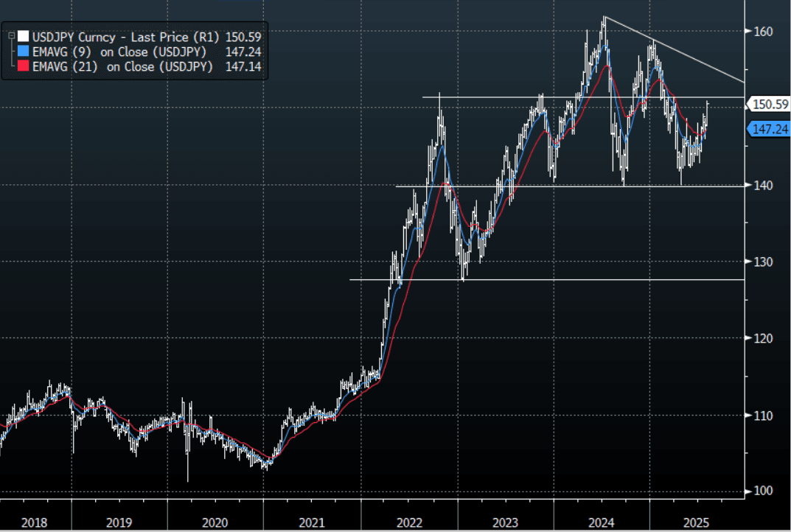This screenshot has width=791, height=532.
Task: Select the 'EMAVG (21) on Close (USDJPY)' legend entry
Action: coord(122,66)
